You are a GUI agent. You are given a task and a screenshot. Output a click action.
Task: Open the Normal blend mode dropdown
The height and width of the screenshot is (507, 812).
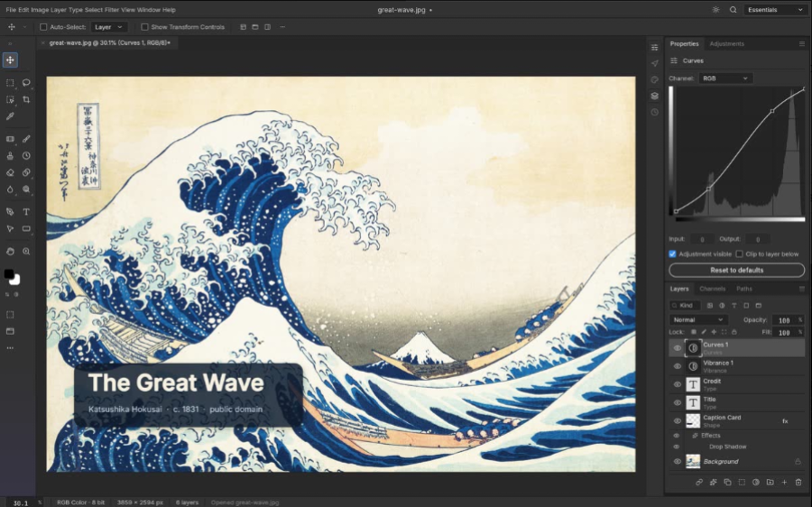pyautogui.click(x=698, y=319)
